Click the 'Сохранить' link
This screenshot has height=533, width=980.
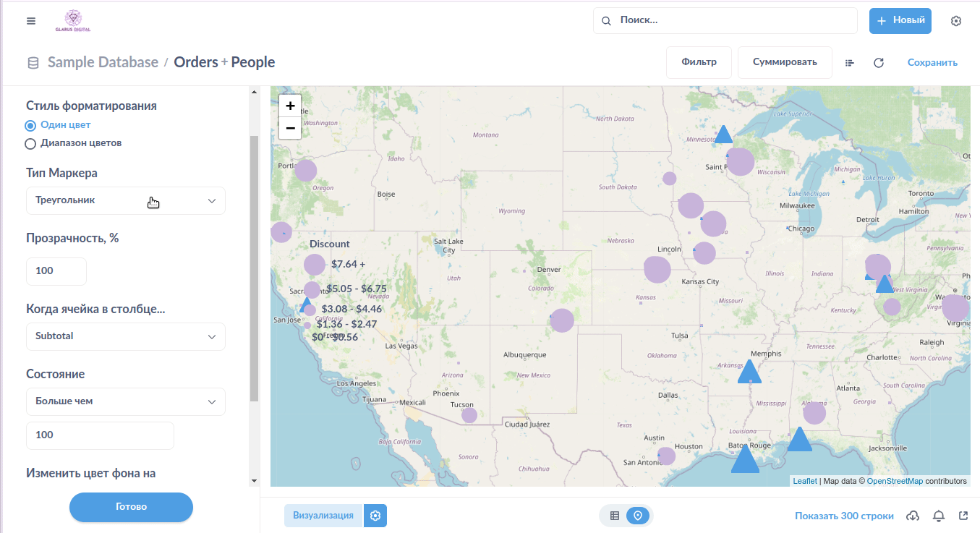932,63
